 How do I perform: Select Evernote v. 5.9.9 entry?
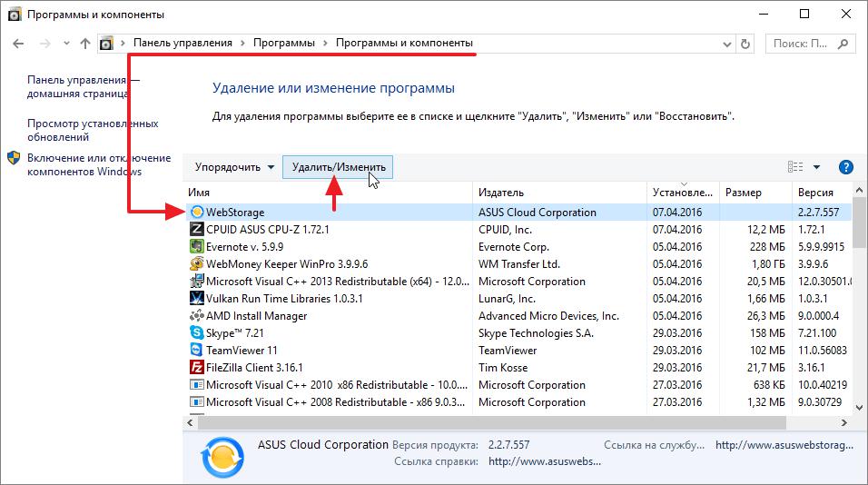[244, 246]
